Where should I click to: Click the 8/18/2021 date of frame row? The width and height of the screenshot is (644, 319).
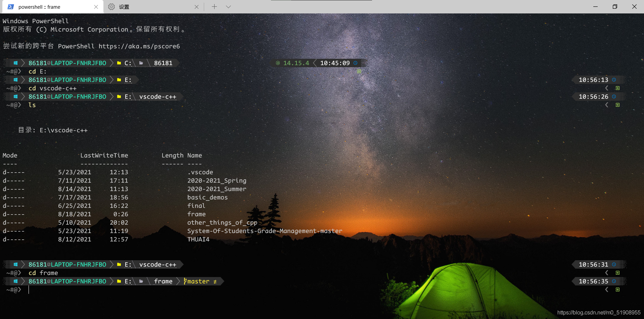(x=75, y=214)
